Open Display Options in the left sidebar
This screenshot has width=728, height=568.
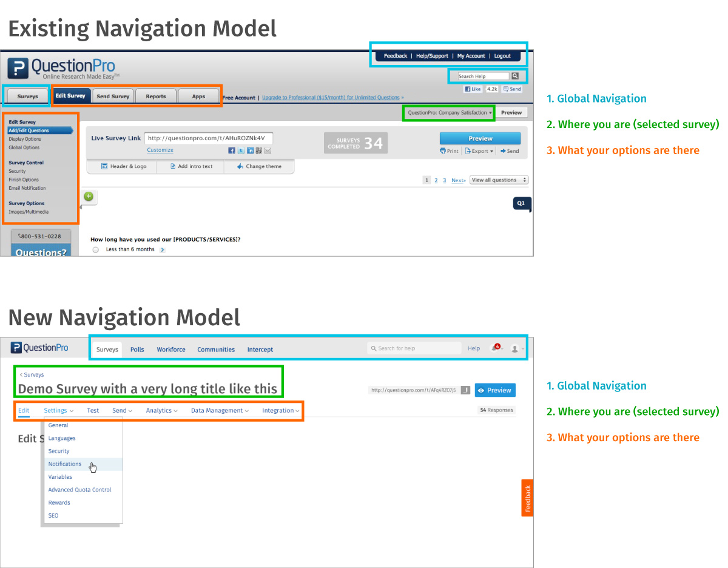click(x=25, y=139)
